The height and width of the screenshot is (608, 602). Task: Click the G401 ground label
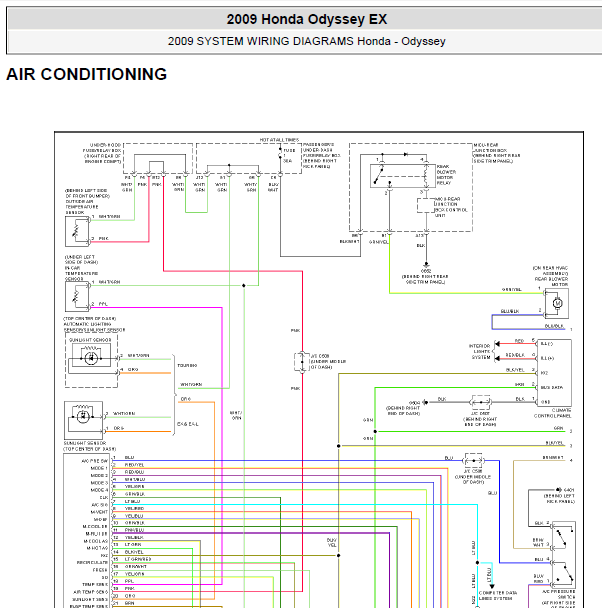(569, 490)
